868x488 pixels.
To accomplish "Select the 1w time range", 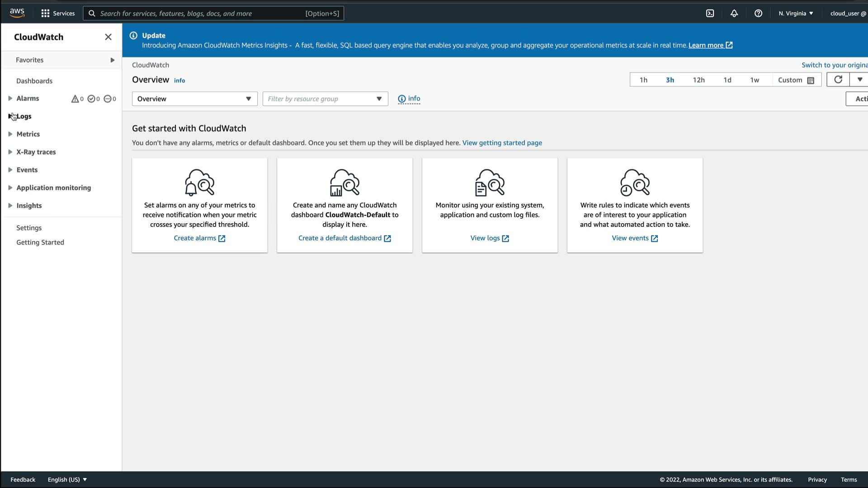I will click(x=755, y=80).
